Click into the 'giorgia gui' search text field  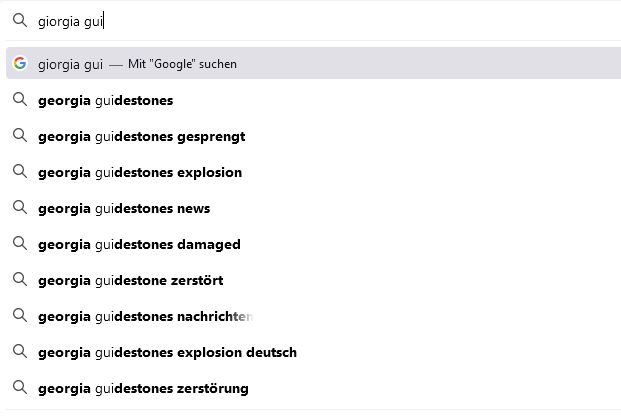coord(300,20)
